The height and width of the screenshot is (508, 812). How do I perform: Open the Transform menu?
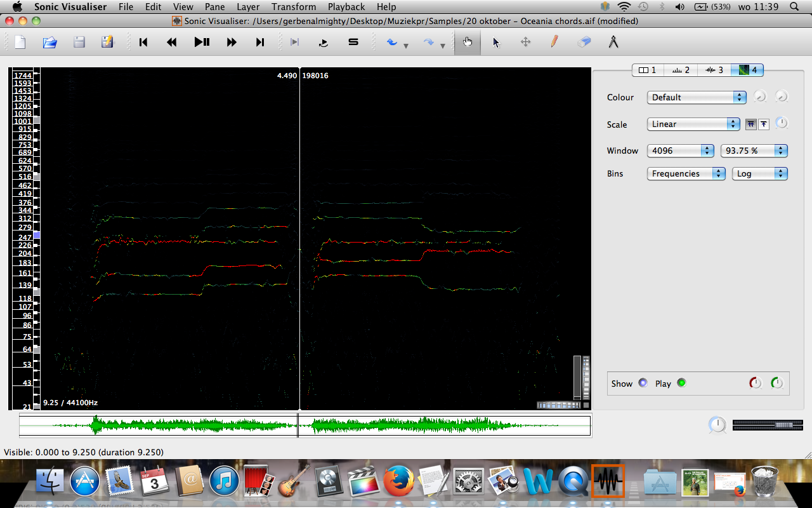(x=294, y=6)
